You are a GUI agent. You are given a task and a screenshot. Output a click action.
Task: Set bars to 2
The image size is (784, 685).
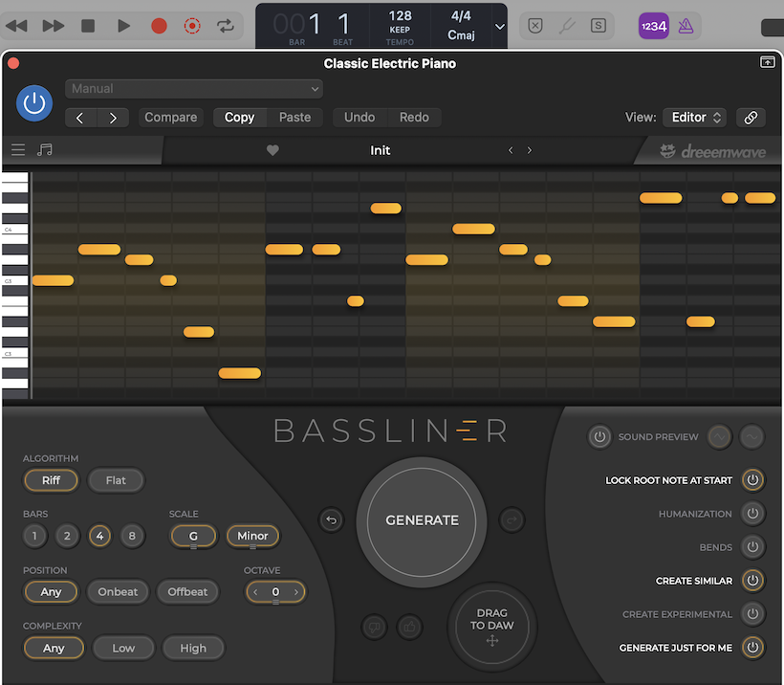click(x=67, y=536)
